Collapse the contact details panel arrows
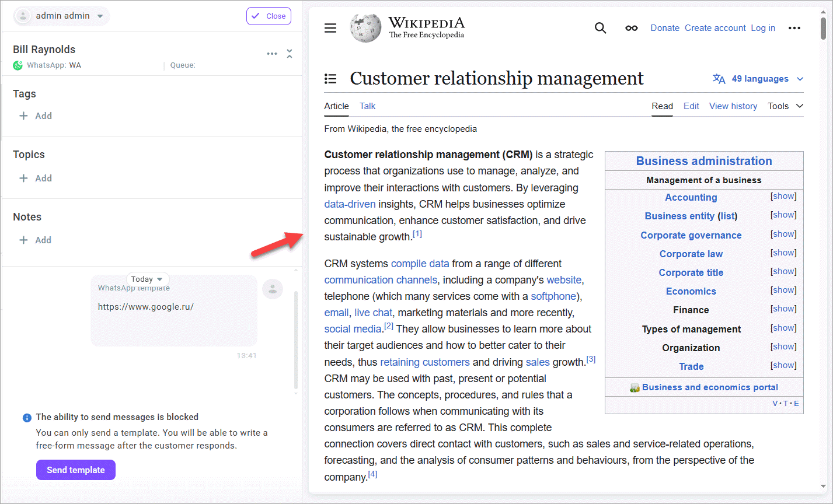The width and height of the screenshot is (833, 504). click(x=290, y=54)
